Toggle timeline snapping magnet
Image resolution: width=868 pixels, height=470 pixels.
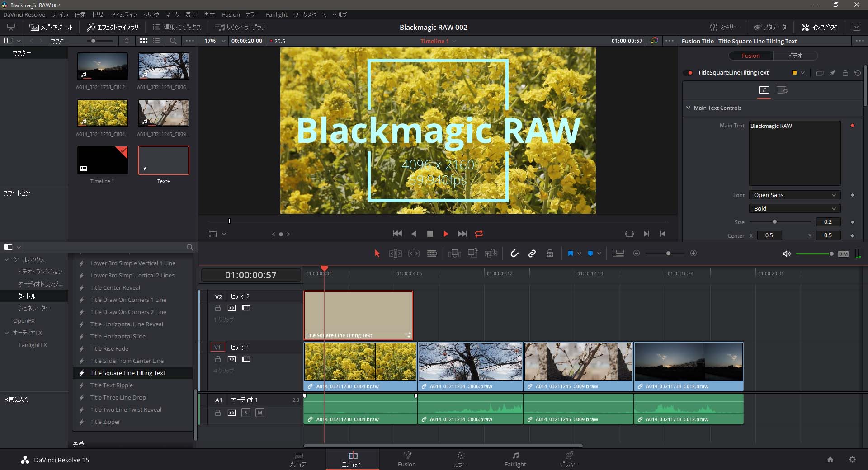point(514,254)
